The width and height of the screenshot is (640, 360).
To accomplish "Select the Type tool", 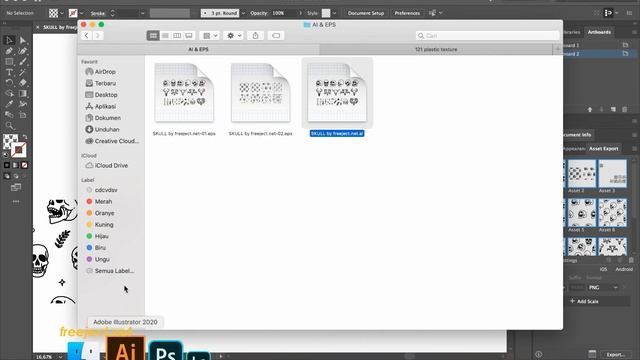I will click(9, 72).
